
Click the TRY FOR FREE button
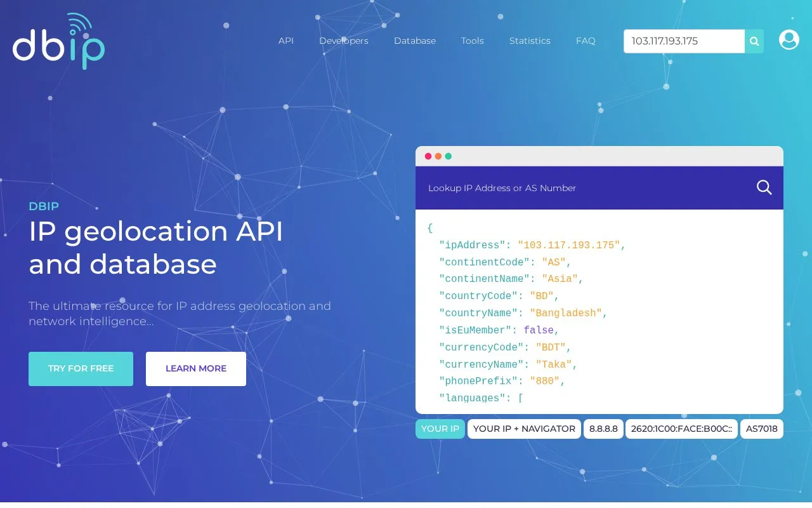[81, 369]
